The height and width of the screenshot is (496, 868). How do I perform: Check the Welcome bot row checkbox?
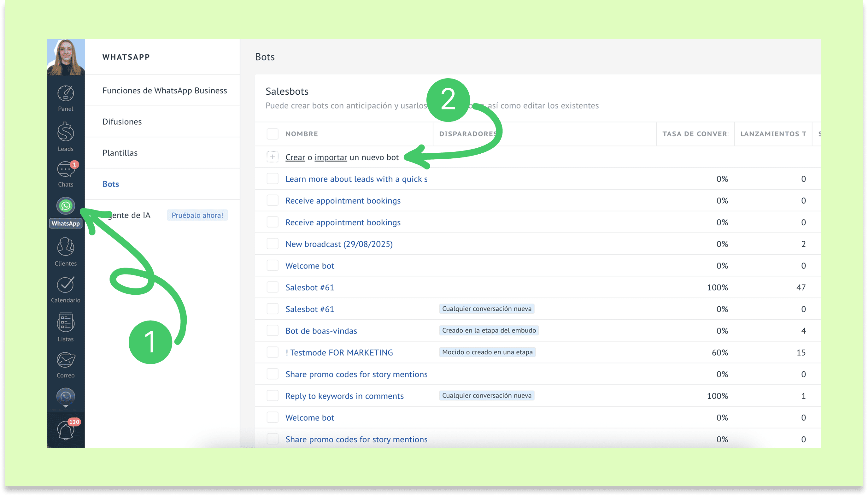(273, 265)
